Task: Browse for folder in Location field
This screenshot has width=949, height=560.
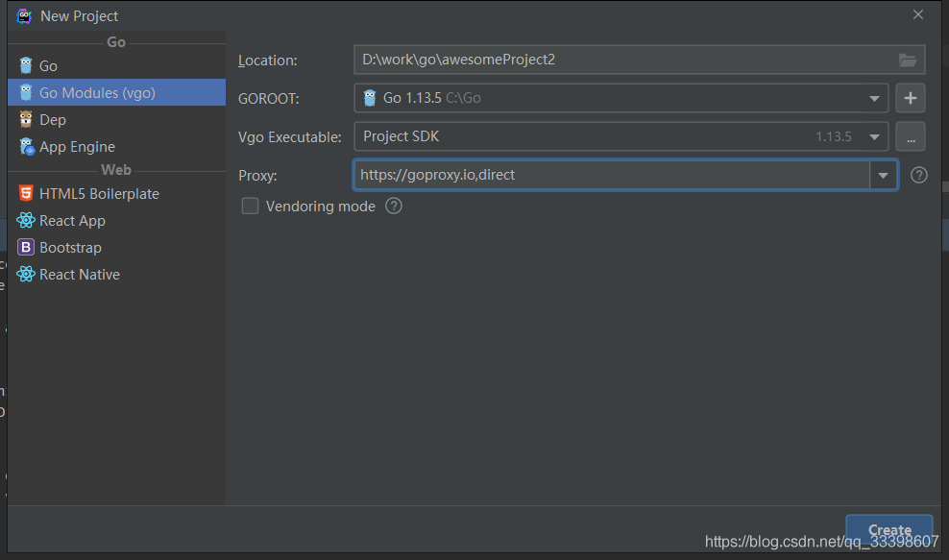Action: [x=908, y=60]
